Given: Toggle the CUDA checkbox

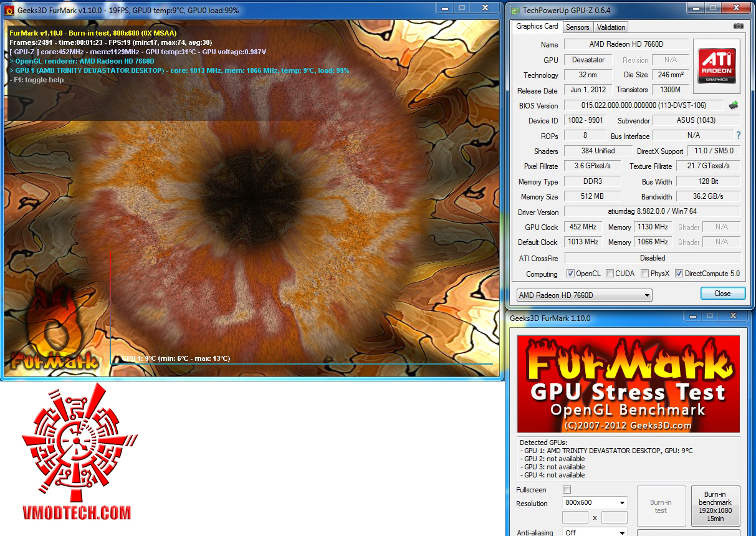Looking at the screenshot, I should [610, 274].
